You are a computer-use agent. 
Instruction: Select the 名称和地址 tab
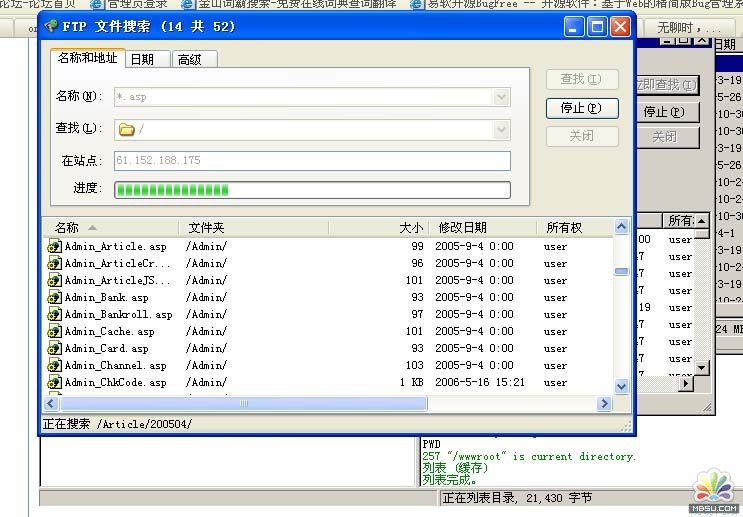coord(87,58)
